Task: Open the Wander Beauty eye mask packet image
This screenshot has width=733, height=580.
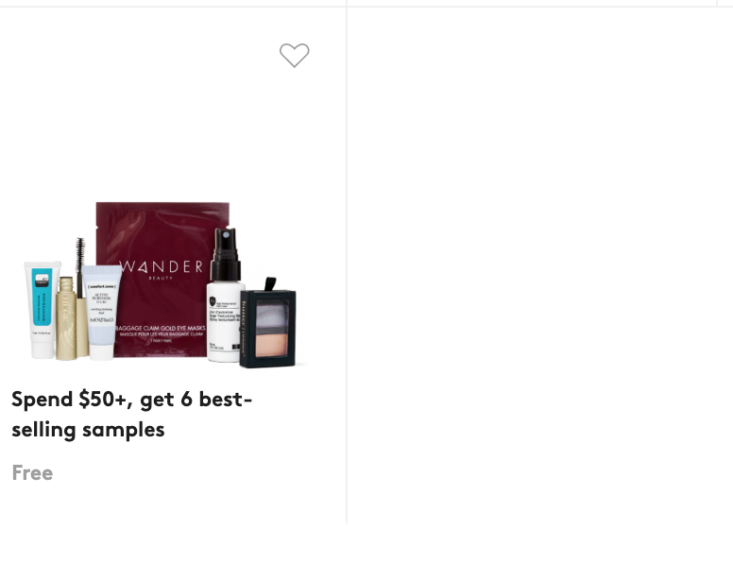Action: pos(163,279)
